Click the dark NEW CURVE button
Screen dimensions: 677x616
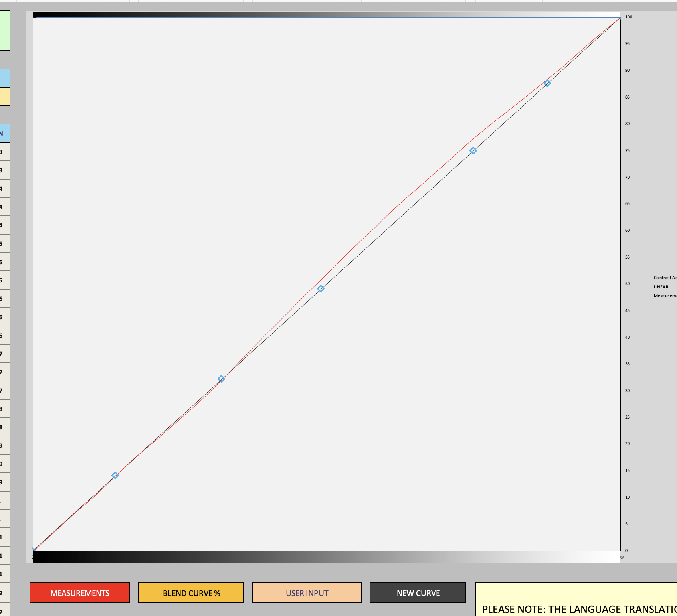(418, 593)
